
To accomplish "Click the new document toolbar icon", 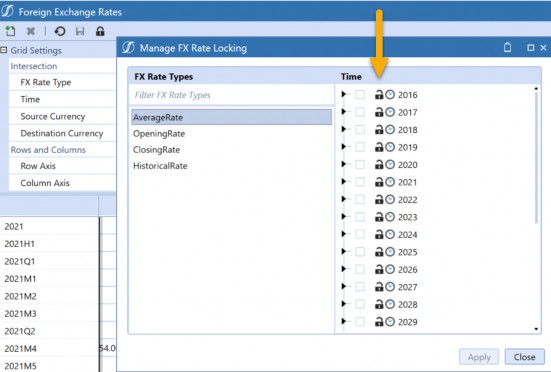I will click(x=10, y=31).
